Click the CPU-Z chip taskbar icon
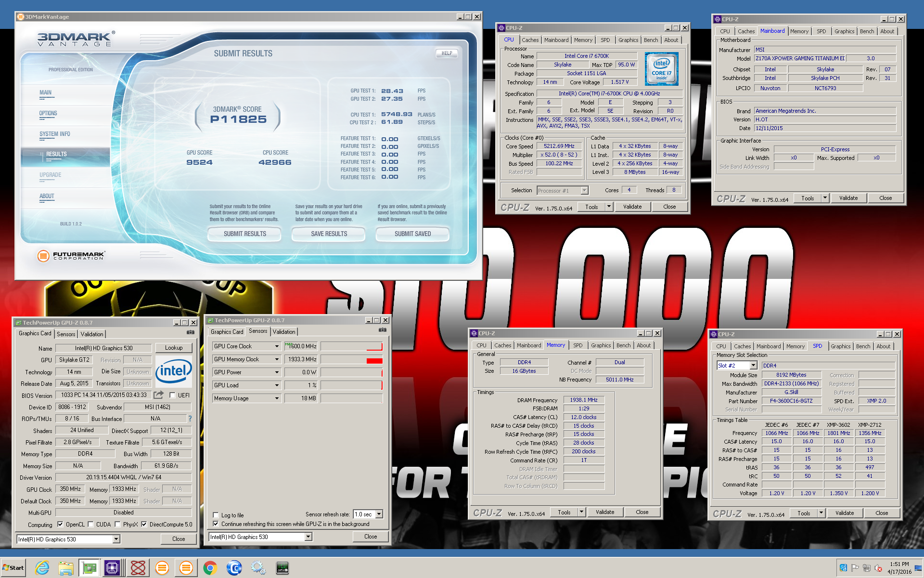The height and width of the screenshot is (578, 924). [x=112, y=568]
